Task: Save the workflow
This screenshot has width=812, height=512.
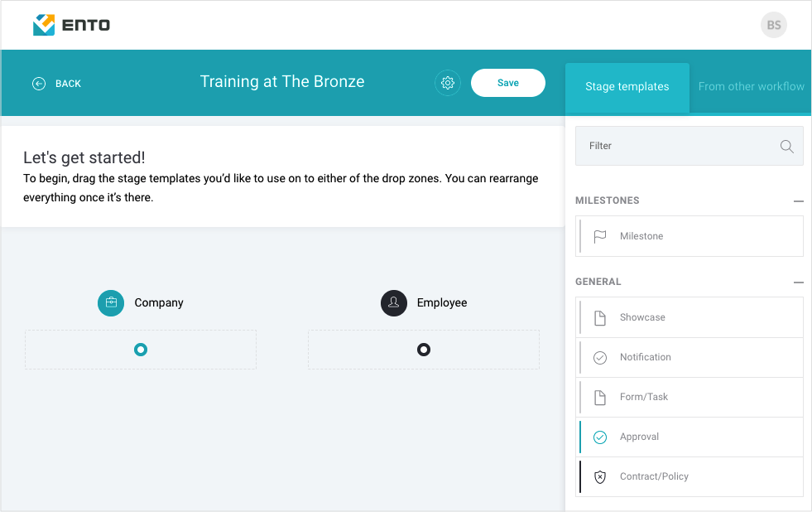Action: pos(508,83)
